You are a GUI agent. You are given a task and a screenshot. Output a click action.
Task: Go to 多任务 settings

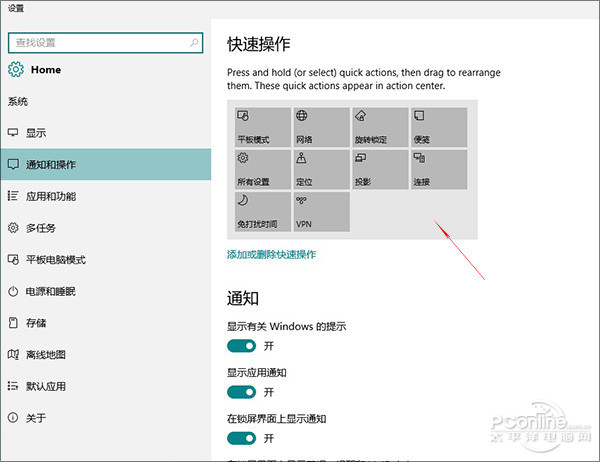pos(106,228)
